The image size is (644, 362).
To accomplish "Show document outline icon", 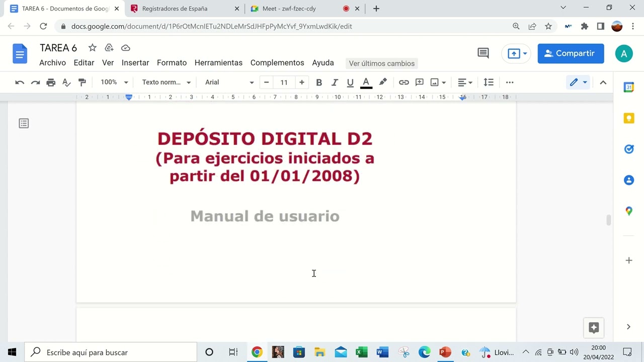I will click(24, 123).
